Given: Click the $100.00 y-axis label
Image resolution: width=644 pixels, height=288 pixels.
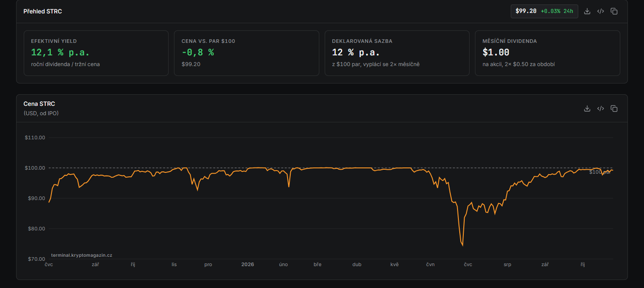Looking at the screenshot, I should pos(35,168).
